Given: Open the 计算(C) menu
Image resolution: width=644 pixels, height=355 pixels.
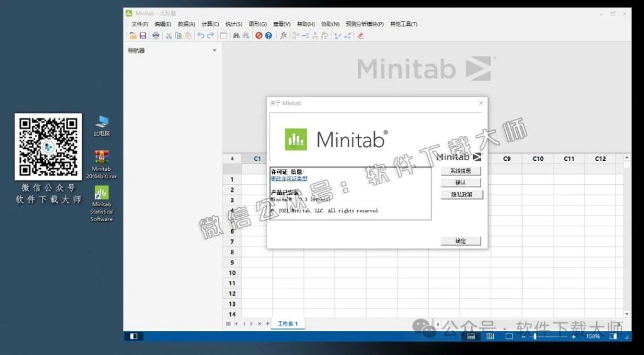Looking at the screenshot, I should coord(210,25).
